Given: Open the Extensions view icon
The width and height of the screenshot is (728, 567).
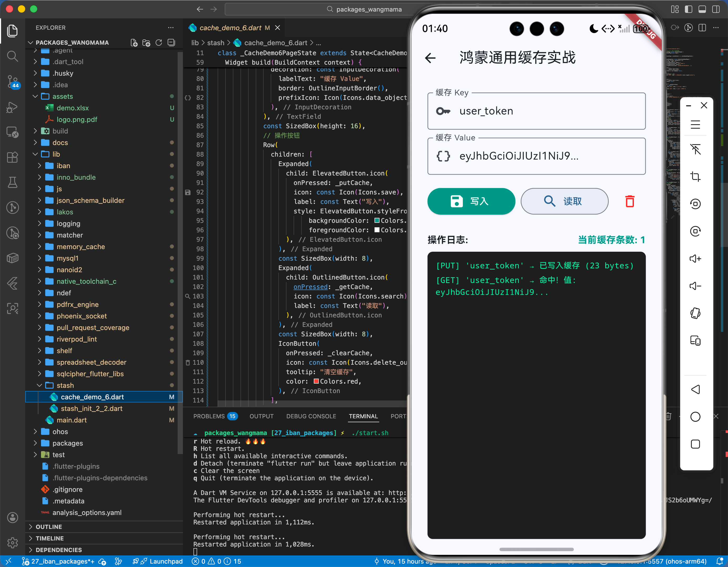Looking at the screenshot, I should pyautogui.click(x=13, y=157).
